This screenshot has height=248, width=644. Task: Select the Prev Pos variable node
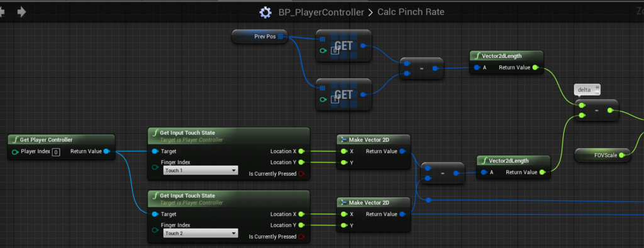coord(260,36)
